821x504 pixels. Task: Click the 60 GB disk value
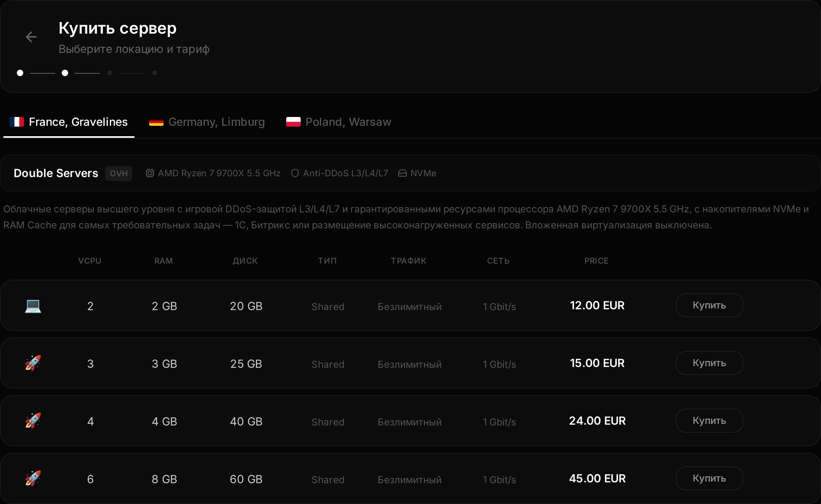pyautogui.click(x=246, y=479)
